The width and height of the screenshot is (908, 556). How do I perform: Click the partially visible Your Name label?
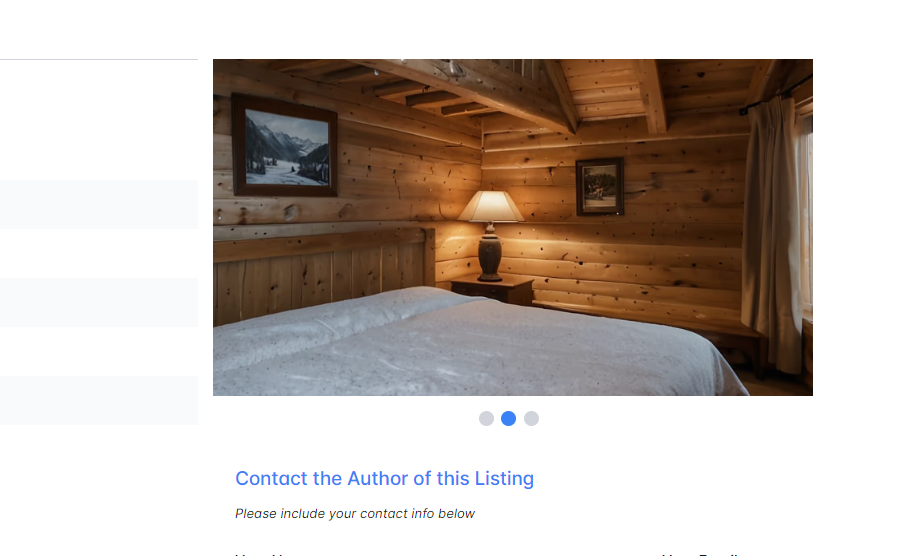(x=261, y=554)
